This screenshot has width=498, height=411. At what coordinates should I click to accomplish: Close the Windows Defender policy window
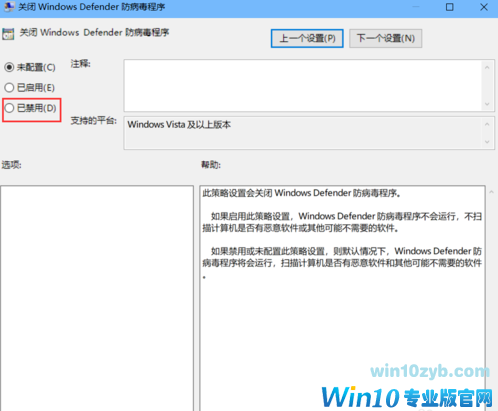point(484,7)
